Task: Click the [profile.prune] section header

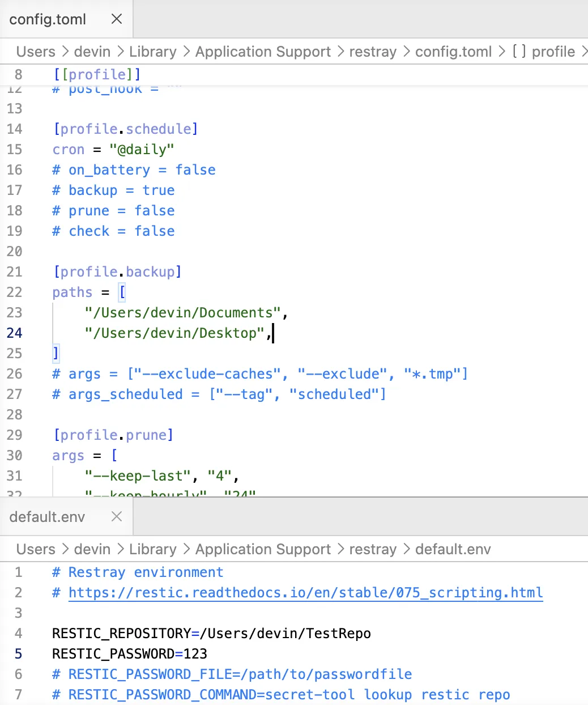Action: pos(113,435)
